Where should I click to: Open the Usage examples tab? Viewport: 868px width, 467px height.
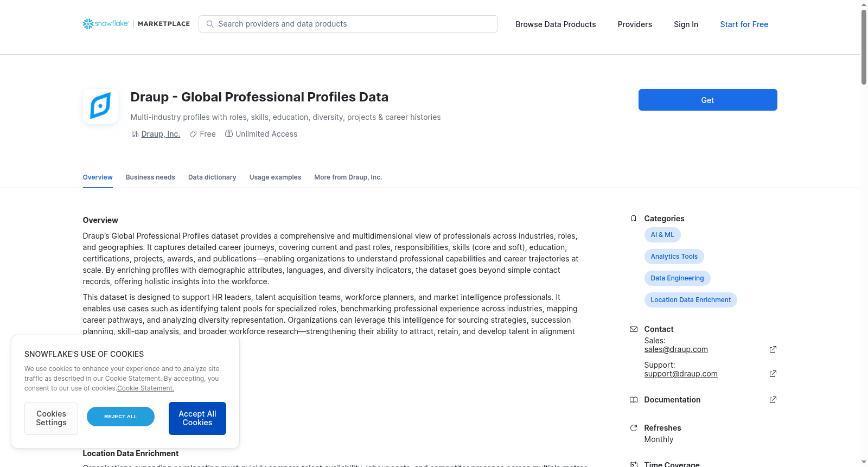275,177
